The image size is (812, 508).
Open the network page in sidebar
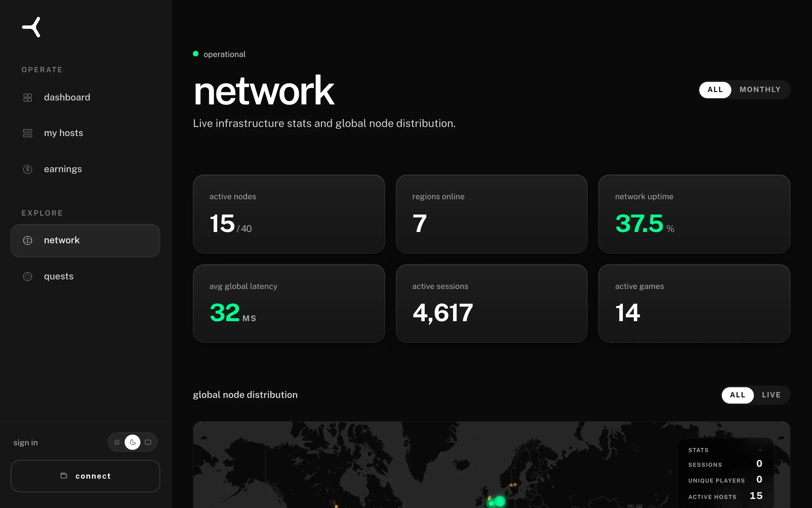coord(85,240)
